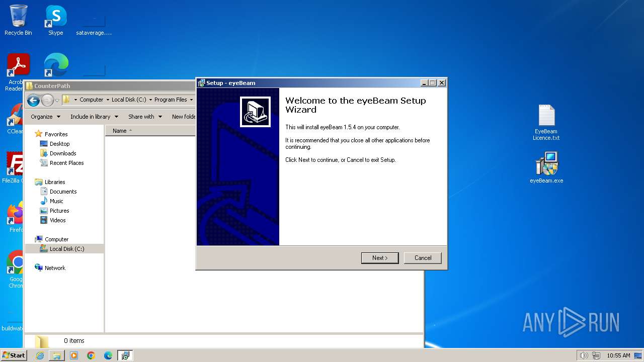
Task: Open Firefox desktop shortcut
Action: coord(16,218)
